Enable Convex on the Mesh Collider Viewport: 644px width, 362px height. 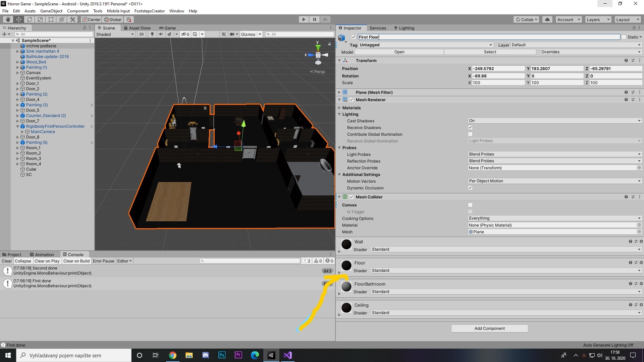470,205
